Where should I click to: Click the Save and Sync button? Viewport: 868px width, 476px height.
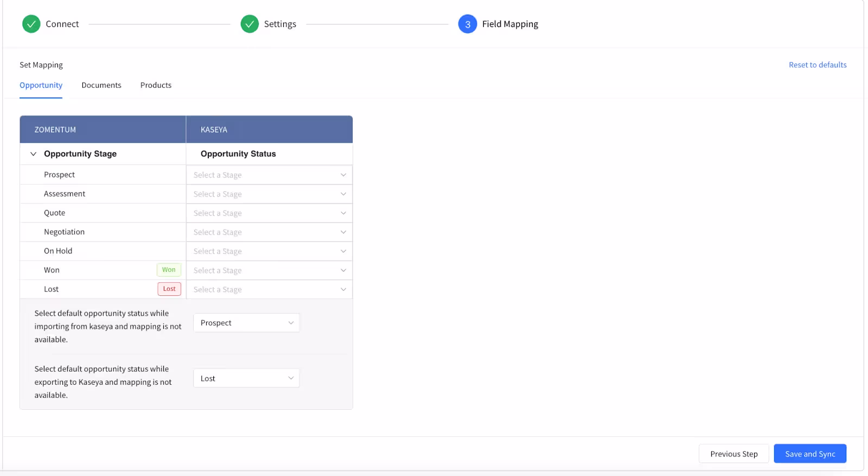tap(810, 454)
